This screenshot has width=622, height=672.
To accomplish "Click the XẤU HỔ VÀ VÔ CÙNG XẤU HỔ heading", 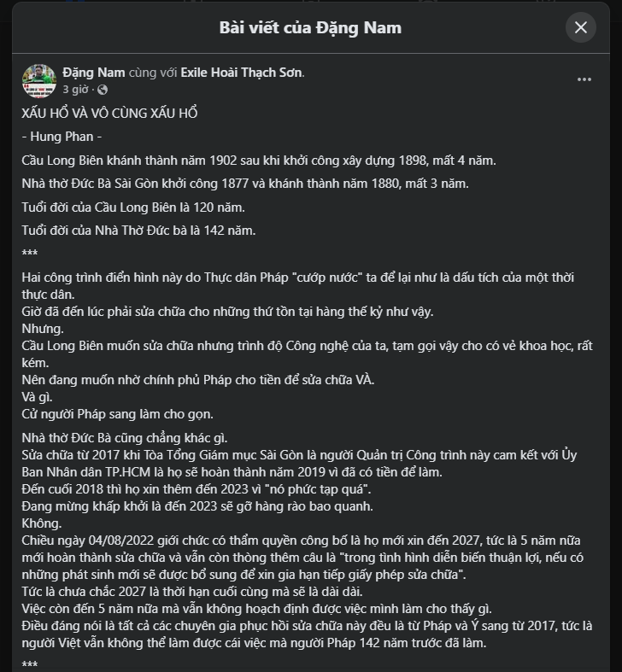I will coord(109,114).
